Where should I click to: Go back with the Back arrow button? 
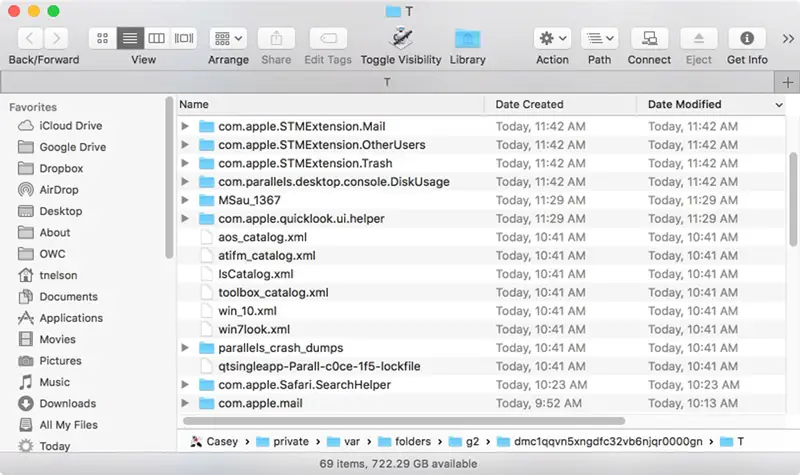click(x=30, y=38)
